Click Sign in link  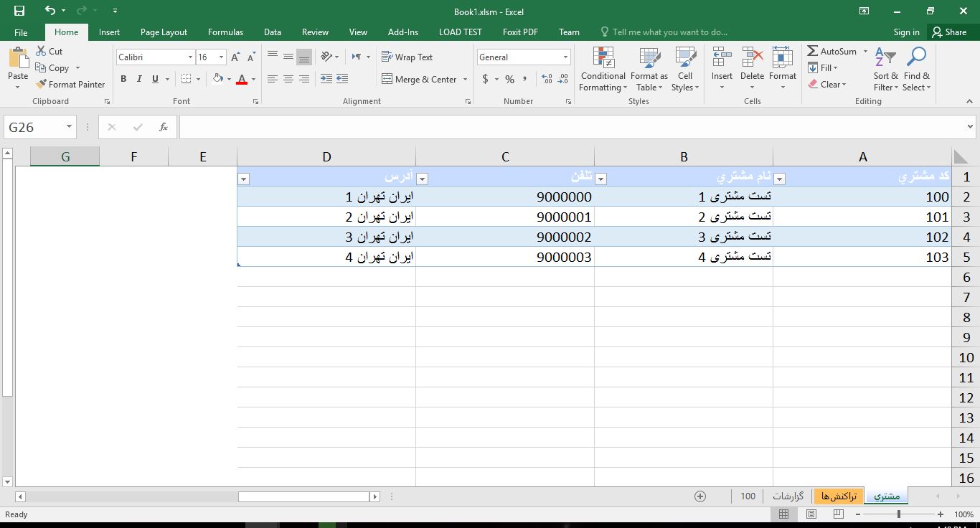pos(906,32)
